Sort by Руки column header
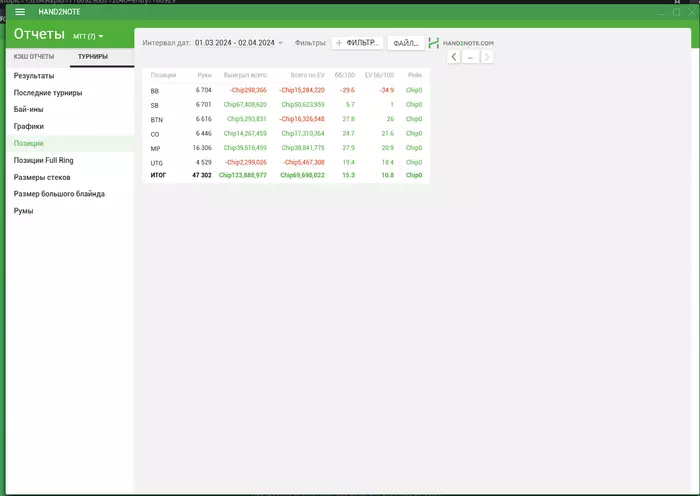Viewport: 700px width, 496px height. [204, 75]
